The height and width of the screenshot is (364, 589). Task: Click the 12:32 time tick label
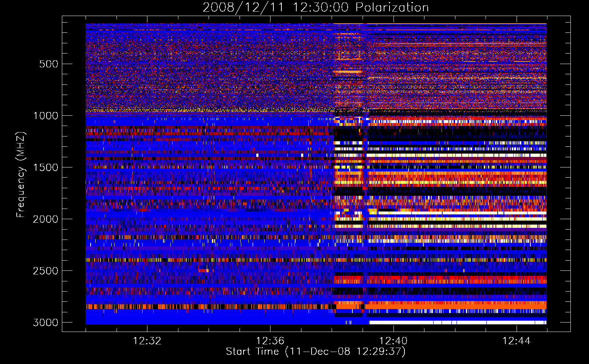(147, 341)
